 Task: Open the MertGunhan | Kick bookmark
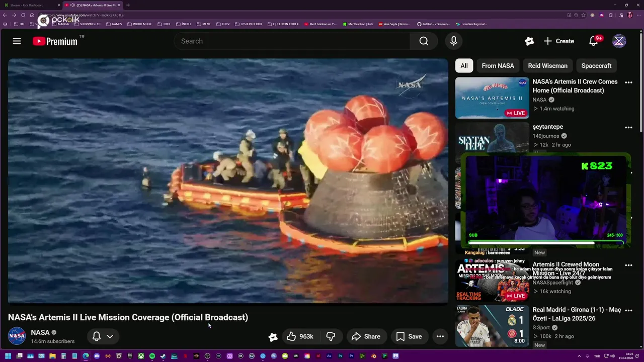358,24
